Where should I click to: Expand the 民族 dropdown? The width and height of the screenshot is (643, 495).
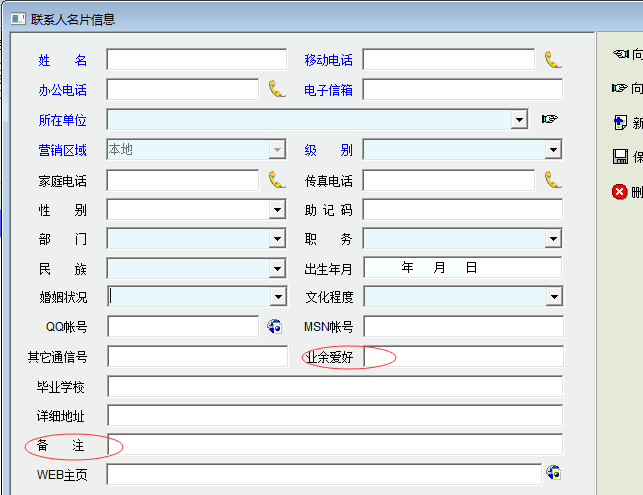point(277,268)
